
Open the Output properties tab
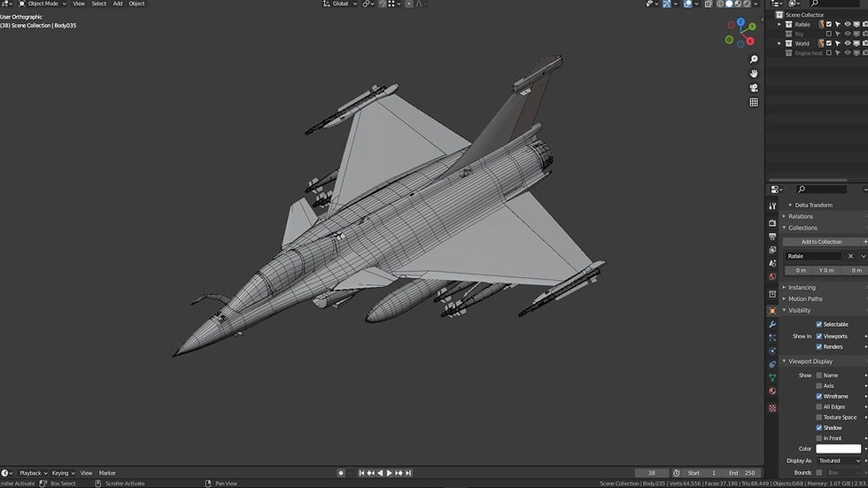pos(772,236)
